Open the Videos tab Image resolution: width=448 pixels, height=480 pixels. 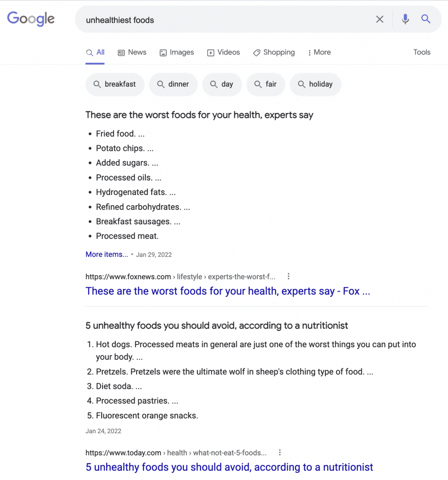(223, 52)
